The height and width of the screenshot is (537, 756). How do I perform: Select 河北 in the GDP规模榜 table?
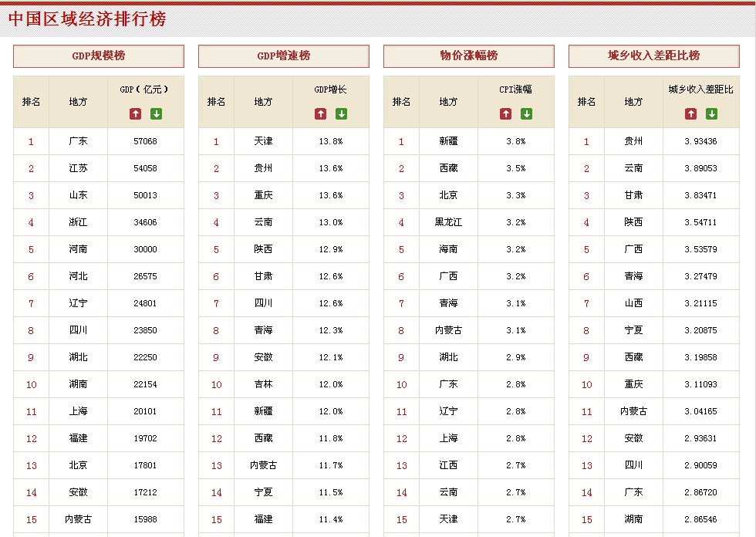(x=78, y=276)
